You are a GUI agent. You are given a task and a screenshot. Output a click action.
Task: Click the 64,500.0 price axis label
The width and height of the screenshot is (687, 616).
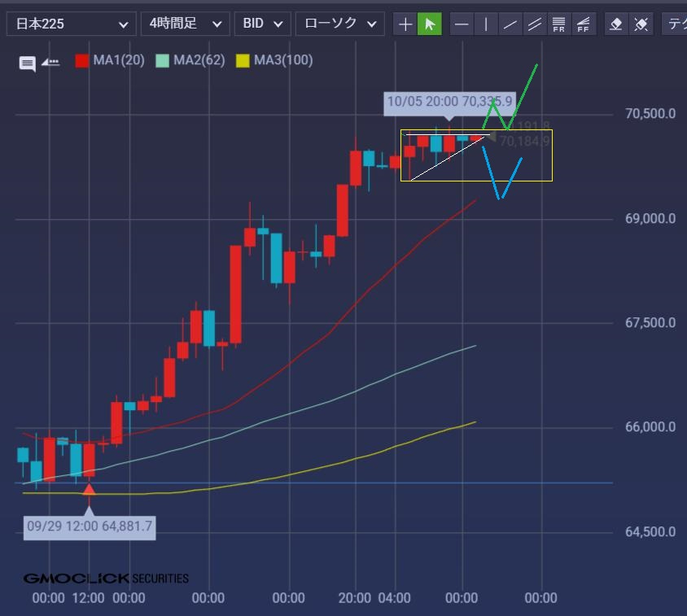650,532
